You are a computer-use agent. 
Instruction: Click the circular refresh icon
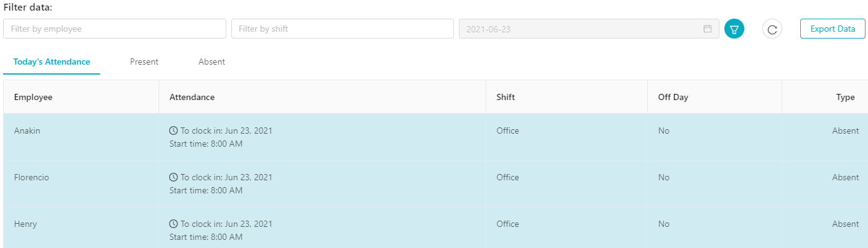(772, 29)
